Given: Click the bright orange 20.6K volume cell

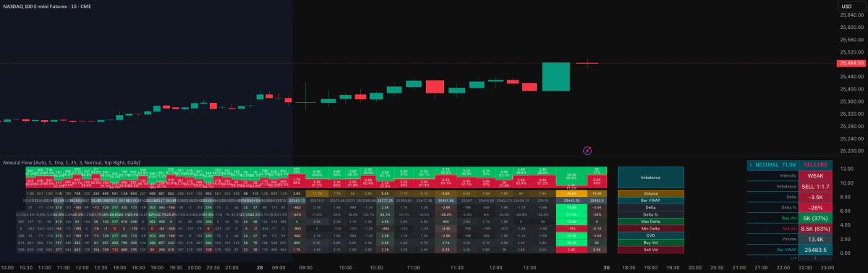Looking at the screenshot, I should pyautogui.click(x=571, y=193).
